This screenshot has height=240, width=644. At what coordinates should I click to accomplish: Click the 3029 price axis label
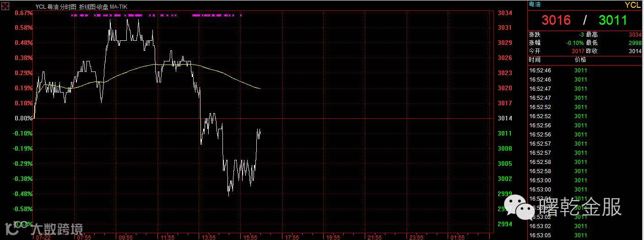[505, 43]
